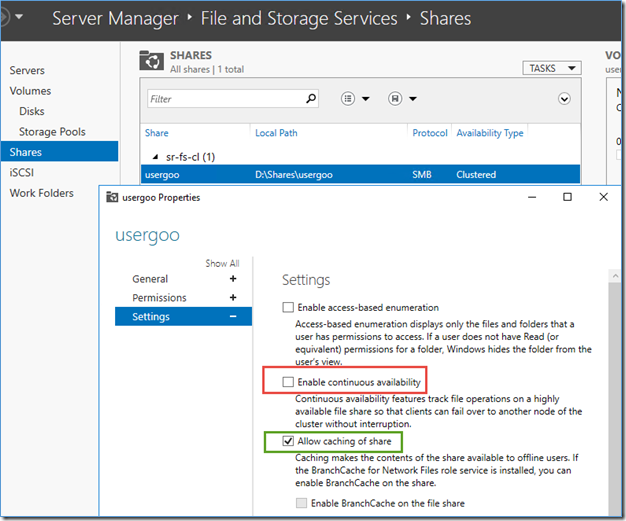The height and width of the screenshot is (521, 626).
Task: Click the Shares tile icon
Action: tap(151, 60)
